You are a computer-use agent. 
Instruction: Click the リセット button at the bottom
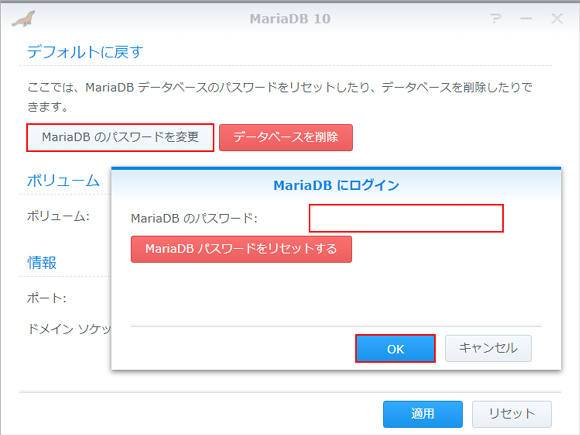click(x=512, y=414)
